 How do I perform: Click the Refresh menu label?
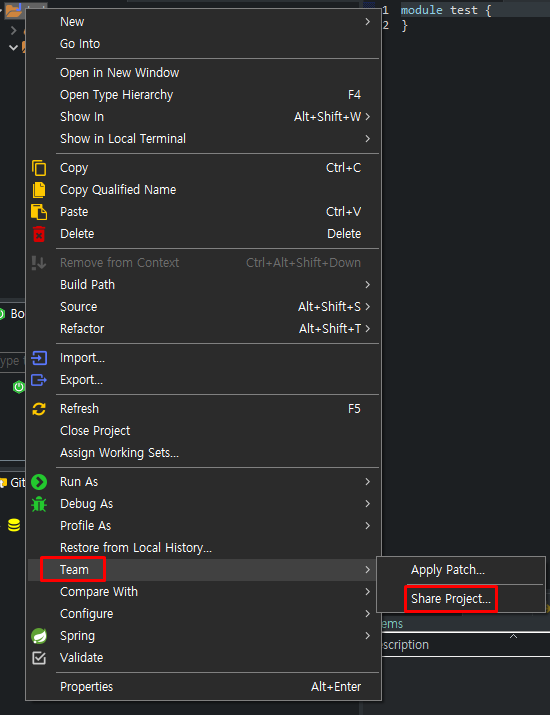[x=79, y=409]
